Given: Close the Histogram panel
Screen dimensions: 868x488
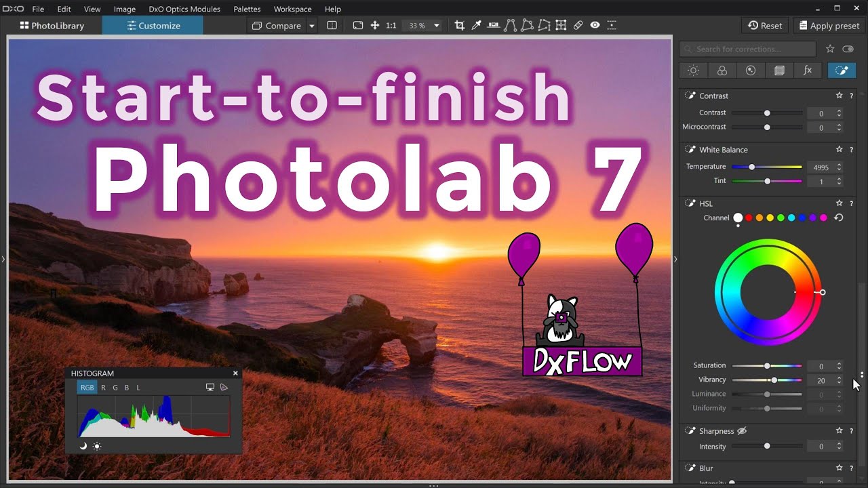Looking at the screenshot, I should [235, 373].
